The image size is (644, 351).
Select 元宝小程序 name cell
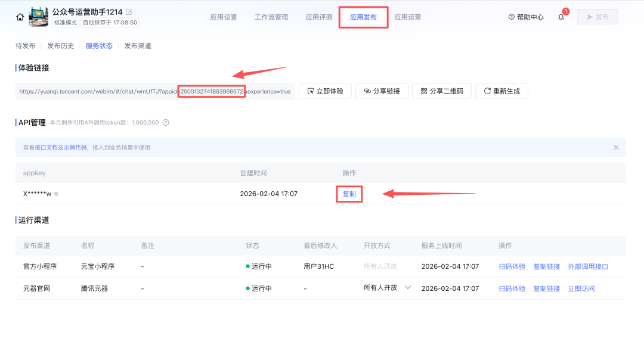98,266
